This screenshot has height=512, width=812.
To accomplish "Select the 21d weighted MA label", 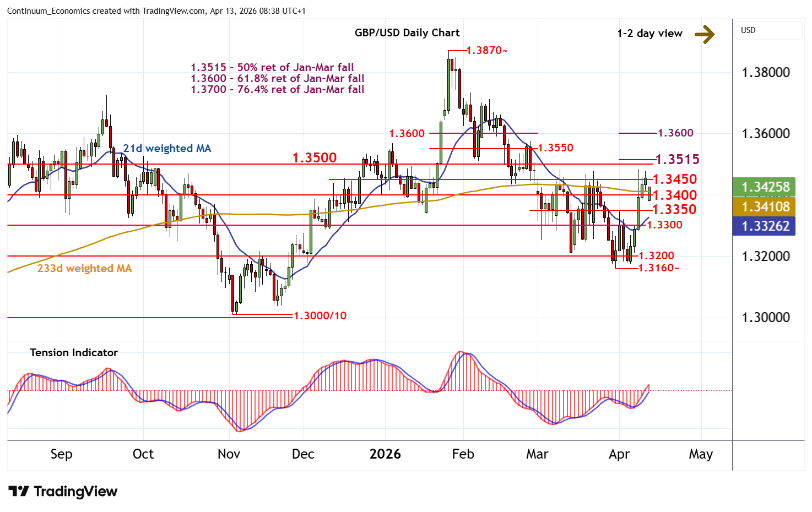I will (x=167, y=149).
